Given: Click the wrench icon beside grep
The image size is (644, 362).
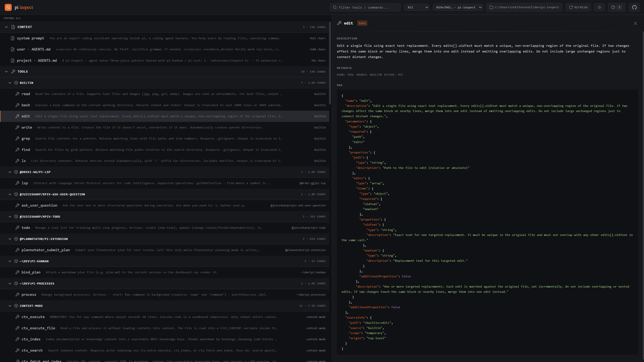Looking at the screenshot, I should point(17,139).
